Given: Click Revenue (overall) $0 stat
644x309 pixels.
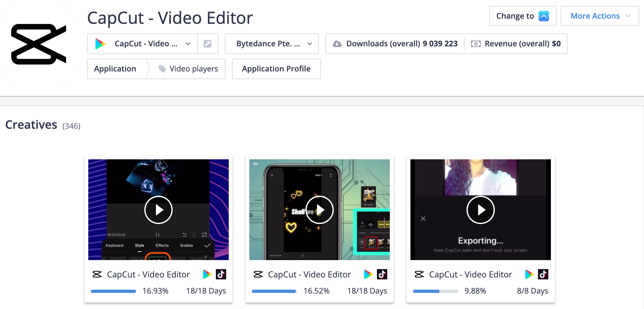Looking at the screenshot, I should pos(516,44).
